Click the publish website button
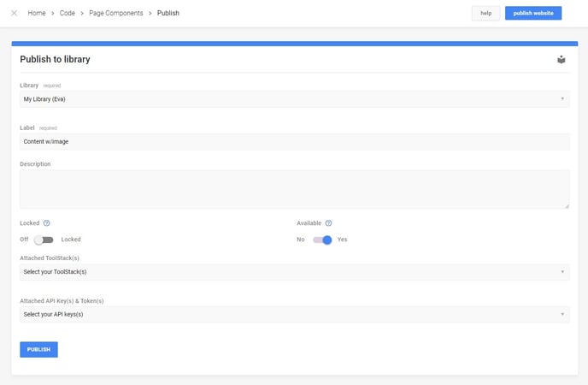Viewport: 588px width, 385px height. click(533, 13)
